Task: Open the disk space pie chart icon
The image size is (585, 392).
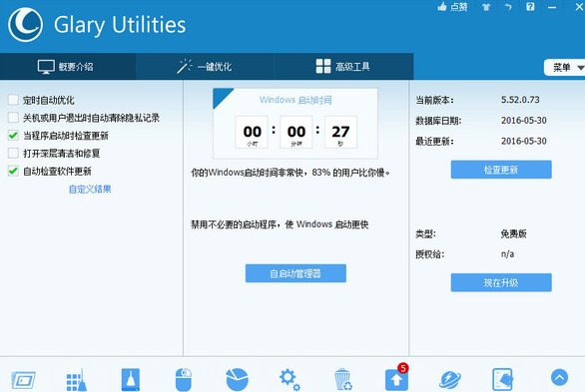Action: point(237,380)
